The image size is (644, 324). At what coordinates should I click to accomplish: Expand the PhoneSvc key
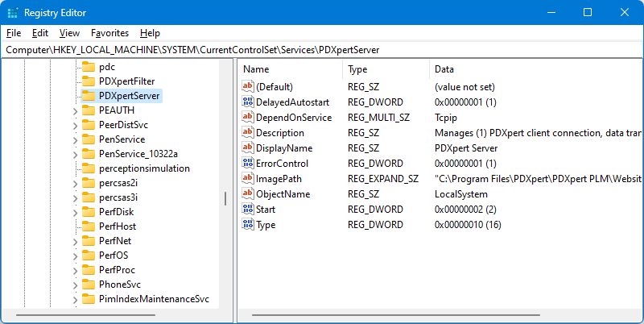[x=75, y=285]
